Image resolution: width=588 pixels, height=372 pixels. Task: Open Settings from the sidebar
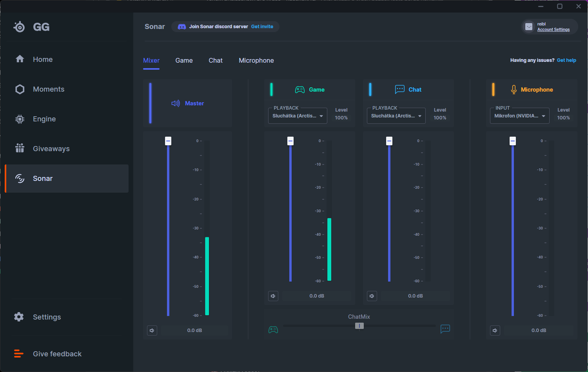point(67,317)
